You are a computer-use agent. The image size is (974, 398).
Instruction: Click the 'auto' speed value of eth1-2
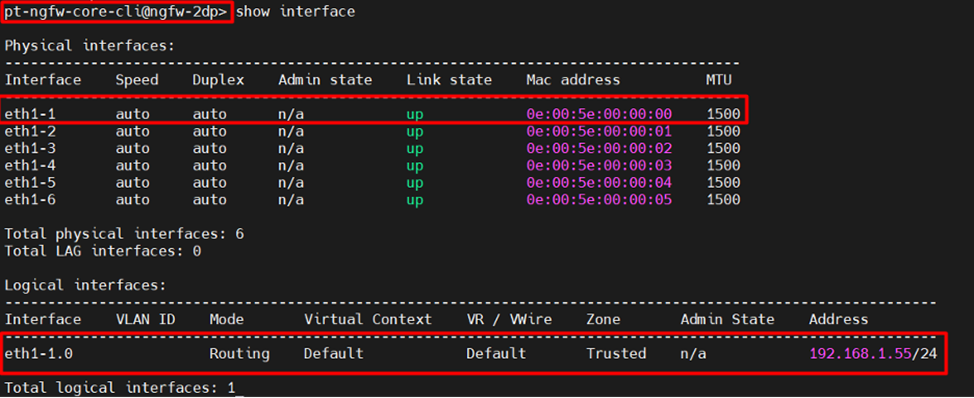click(x=132, y=132)
